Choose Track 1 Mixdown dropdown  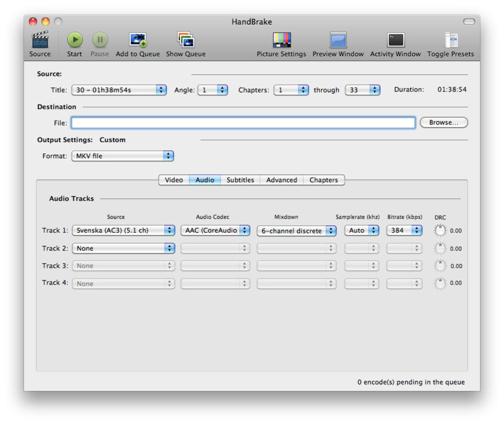click(x=296, y=231)
